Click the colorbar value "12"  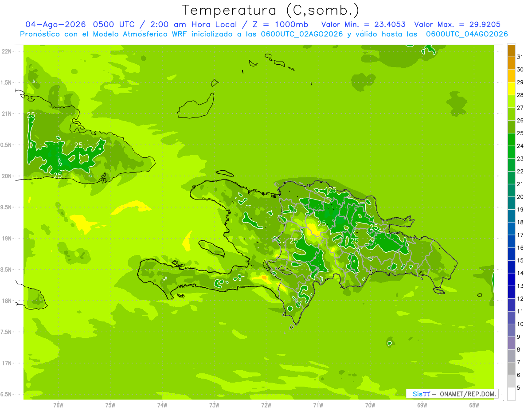coord(520,299)
